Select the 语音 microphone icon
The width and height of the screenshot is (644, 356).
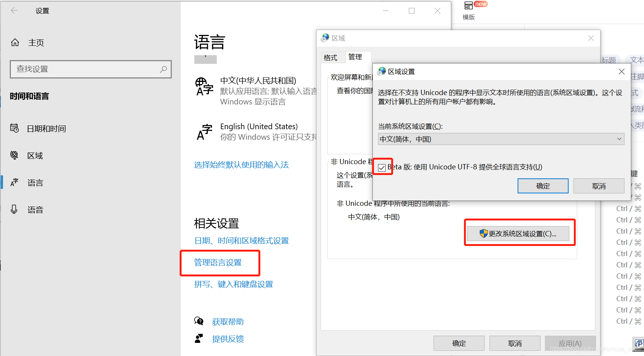point(14,209)
